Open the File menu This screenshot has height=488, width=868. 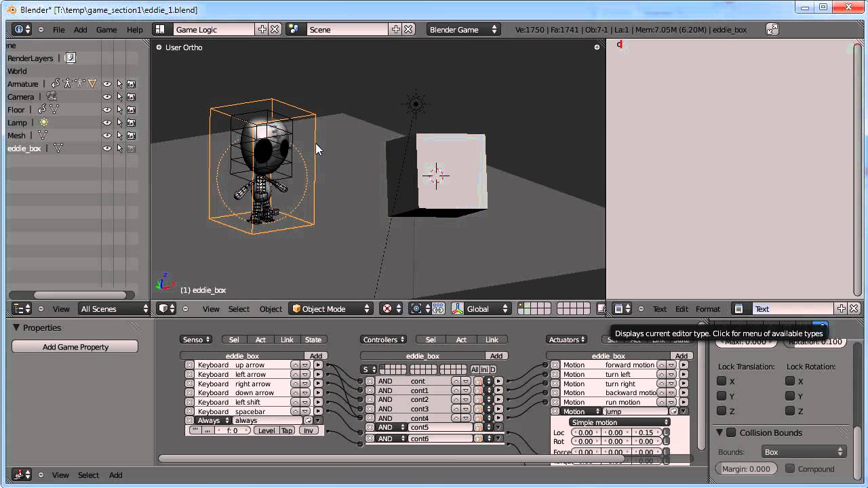(x=59, y=29)
